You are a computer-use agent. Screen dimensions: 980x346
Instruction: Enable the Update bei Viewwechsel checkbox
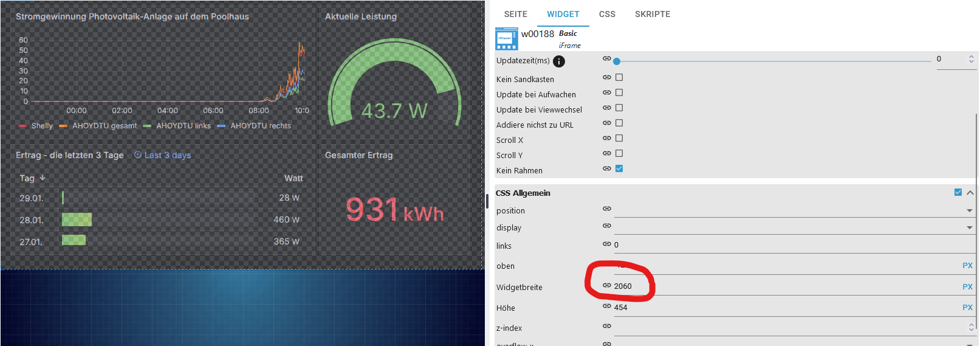pos(619,108)
